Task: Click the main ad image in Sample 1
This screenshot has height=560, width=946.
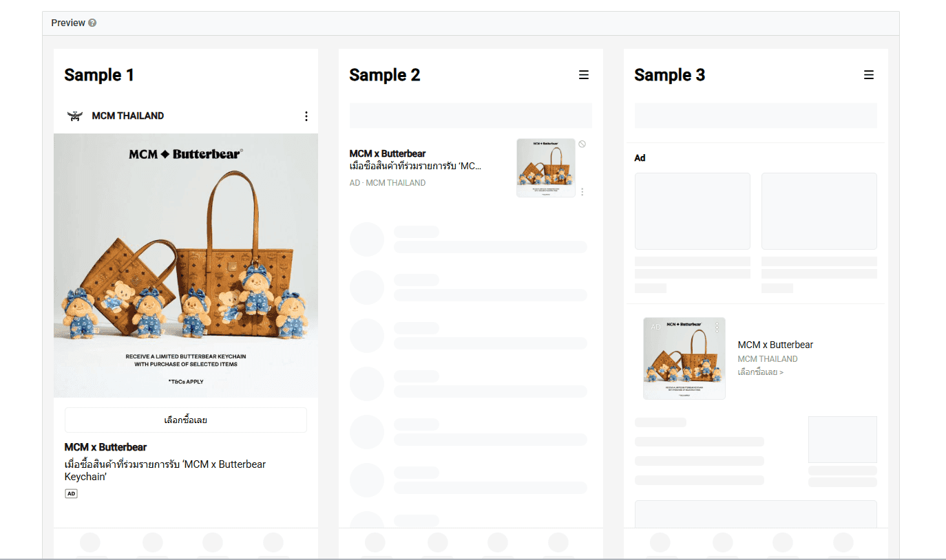Action: click(x=186, y=265)
